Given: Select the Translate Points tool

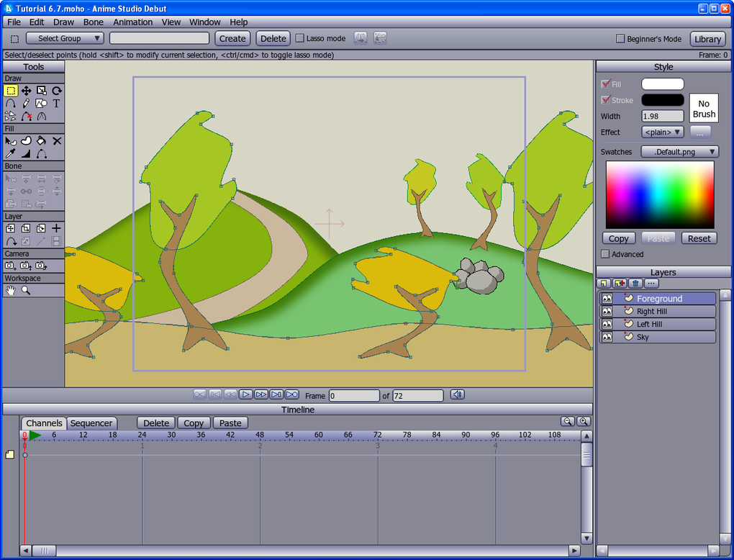Looking at the screenshot, I should point(26,91).
